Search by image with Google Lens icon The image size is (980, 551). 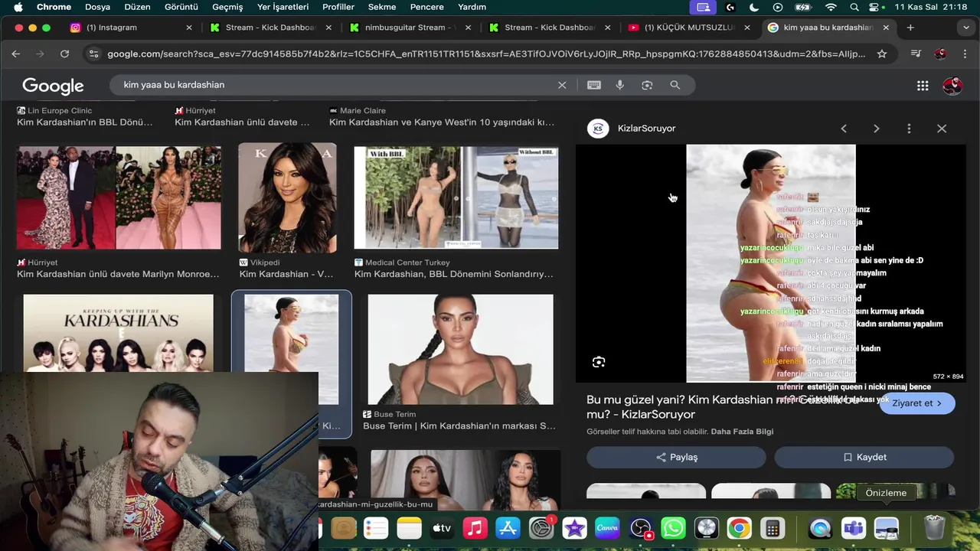(647, 85)
